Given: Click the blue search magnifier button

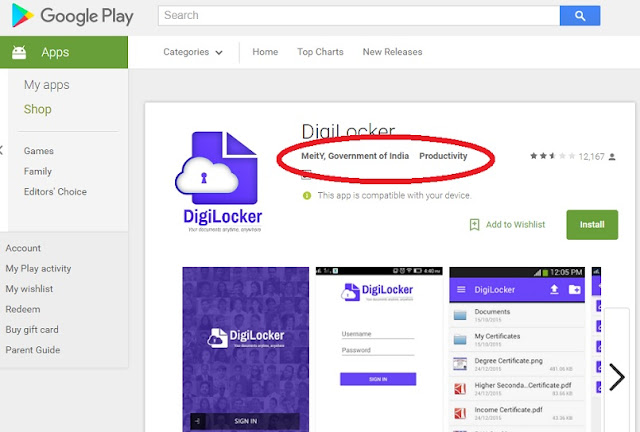Looking at the screenshot, I should click(580, 16).
